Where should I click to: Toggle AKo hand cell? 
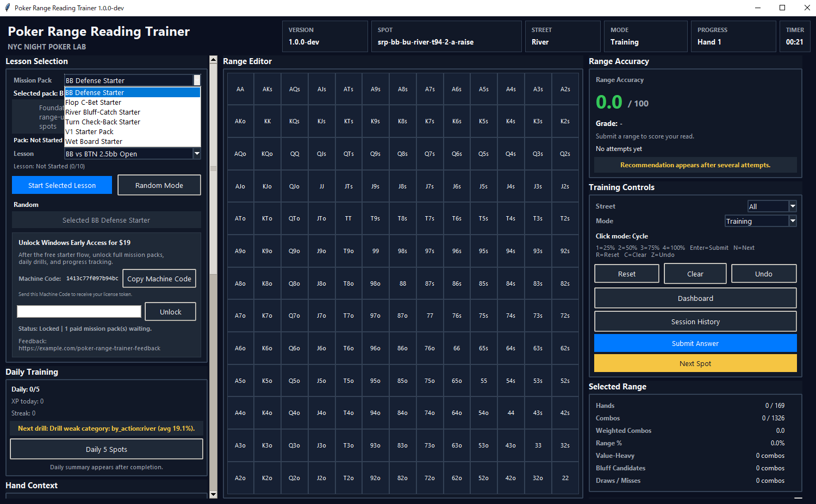240,121
